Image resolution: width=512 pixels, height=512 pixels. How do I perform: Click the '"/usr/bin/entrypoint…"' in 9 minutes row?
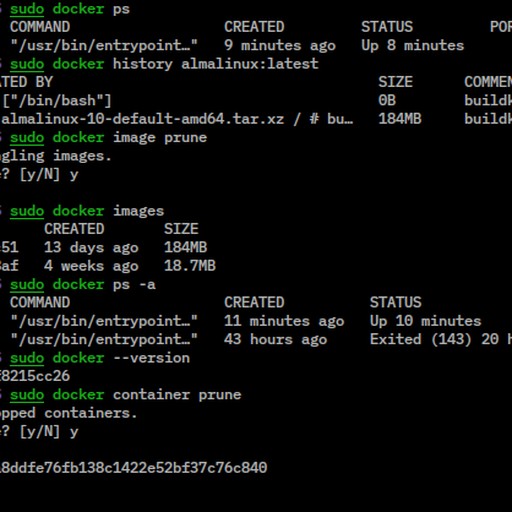(x=104, y=45)
